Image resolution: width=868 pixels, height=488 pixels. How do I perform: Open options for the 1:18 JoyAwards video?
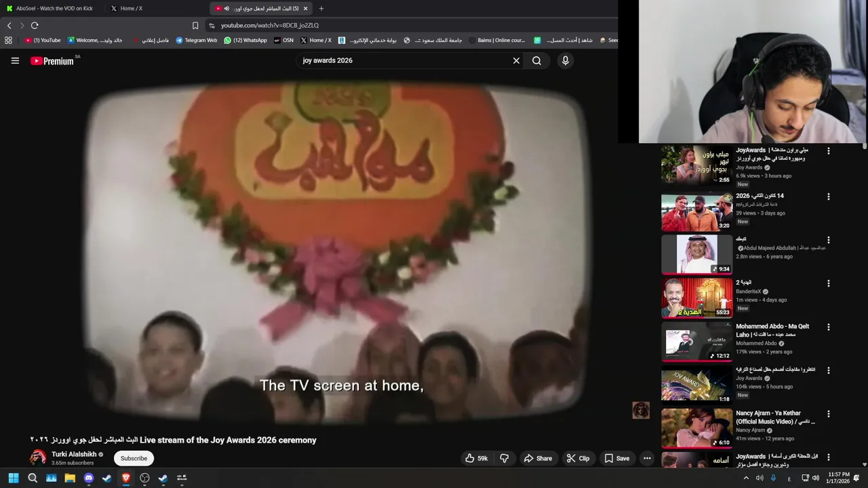coord(828,370)
